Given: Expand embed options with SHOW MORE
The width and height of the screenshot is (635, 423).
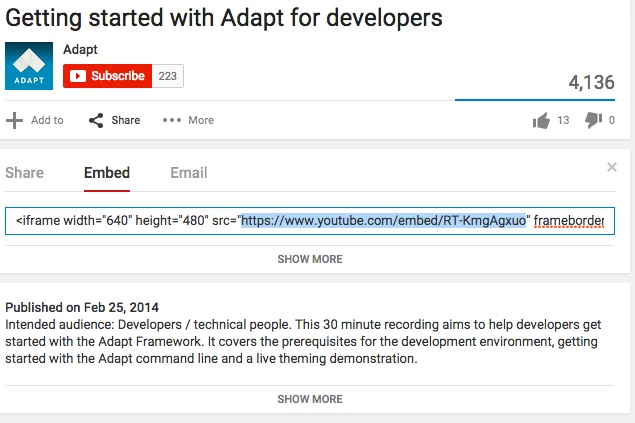Looking at the screenshot, I should click(310, 259).
